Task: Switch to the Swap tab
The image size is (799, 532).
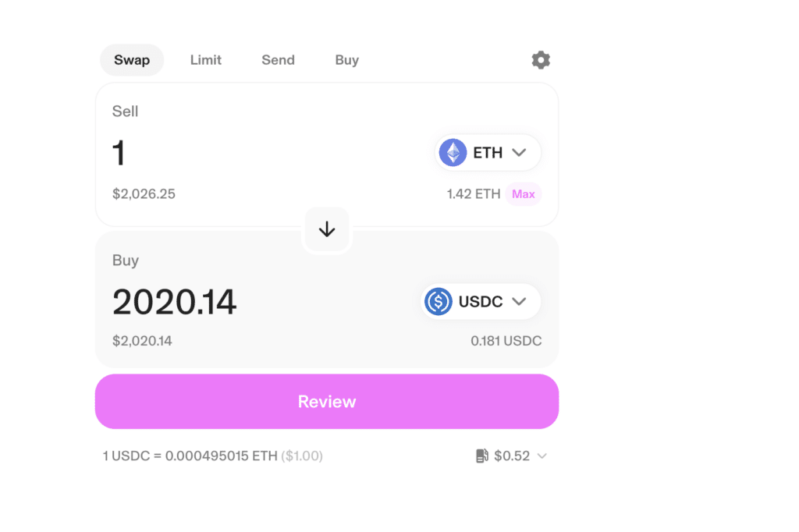Action: [132, 60]
